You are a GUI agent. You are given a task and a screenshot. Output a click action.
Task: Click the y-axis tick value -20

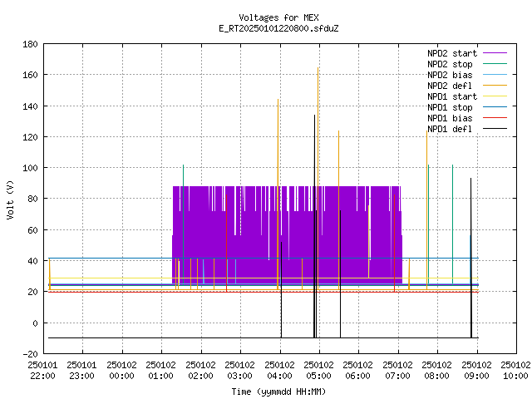point(30,354)
